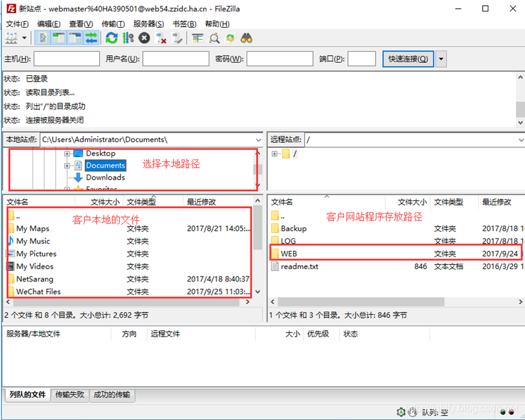Select the My Music local folder
This screenshot has width=525, height=420.
click(33, 241)
